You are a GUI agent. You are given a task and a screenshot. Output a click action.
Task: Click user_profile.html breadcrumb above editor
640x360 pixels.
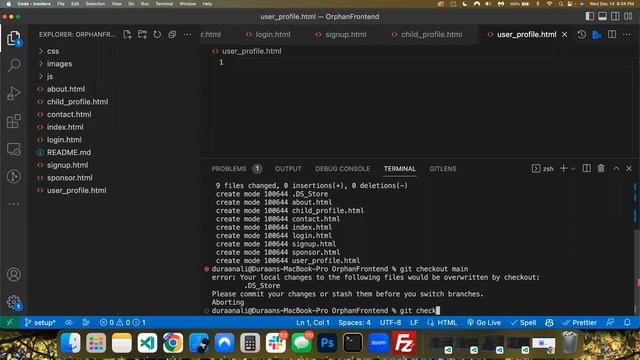pos(251,51)
